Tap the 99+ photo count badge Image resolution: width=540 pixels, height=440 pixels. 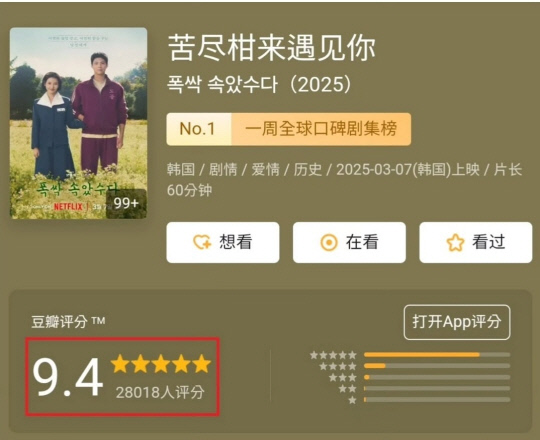tap(126, 203)
